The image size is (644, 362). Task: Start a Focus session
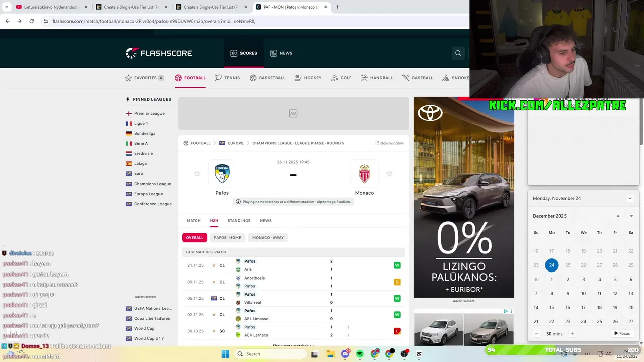[x=622, y=333]
